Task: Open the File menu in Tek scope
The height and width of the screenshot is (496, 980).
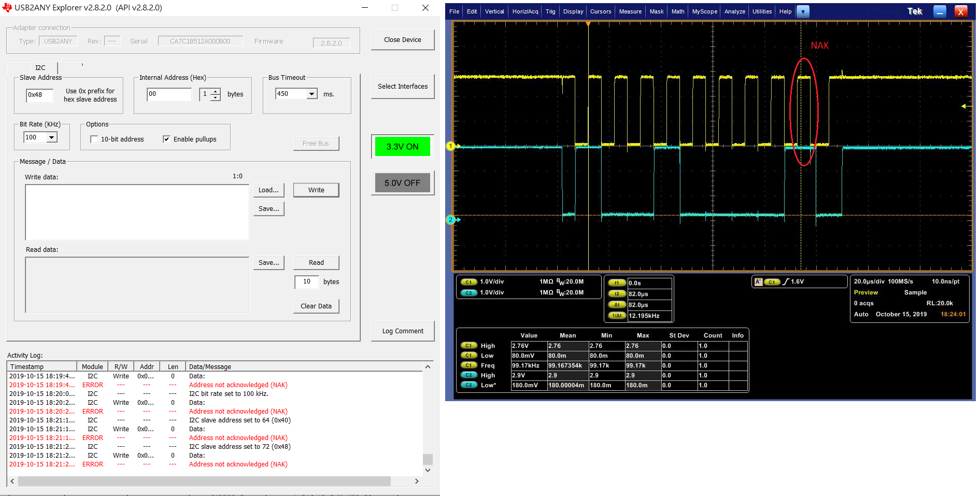Action: pos(455,11)
